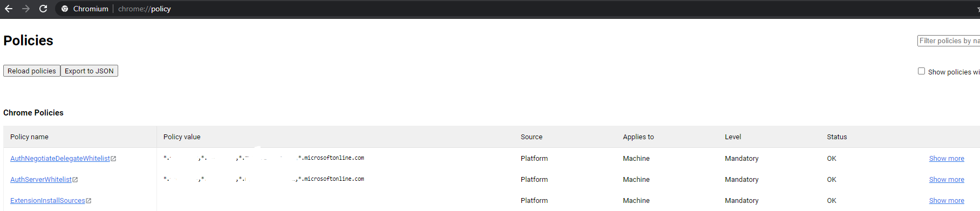Open the AuthServerWhitelist policy link
Viewport: 980px width, 211px height.
(x=41, y=179)
